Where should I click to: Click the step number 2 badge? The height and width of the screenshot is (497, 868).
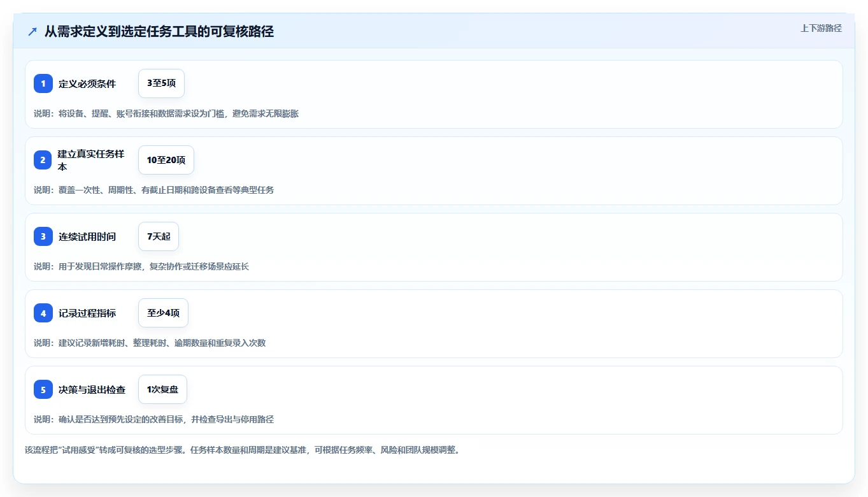(x=43, y=160)
